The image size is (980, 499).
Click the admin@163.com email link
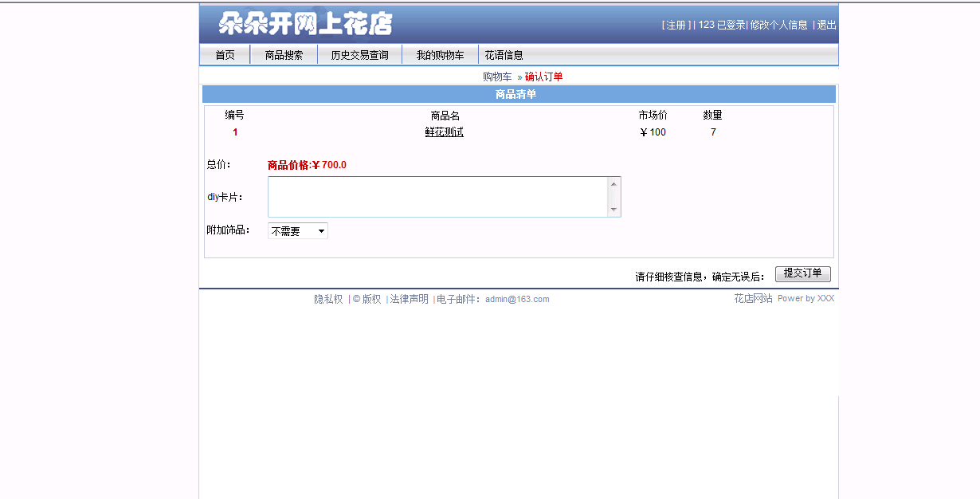point(517,299)
